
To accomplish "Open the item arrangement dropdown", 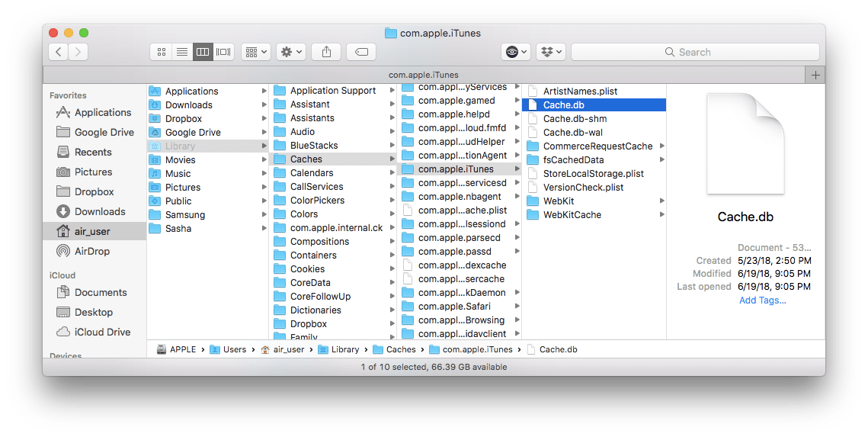I will click(256, 52).
